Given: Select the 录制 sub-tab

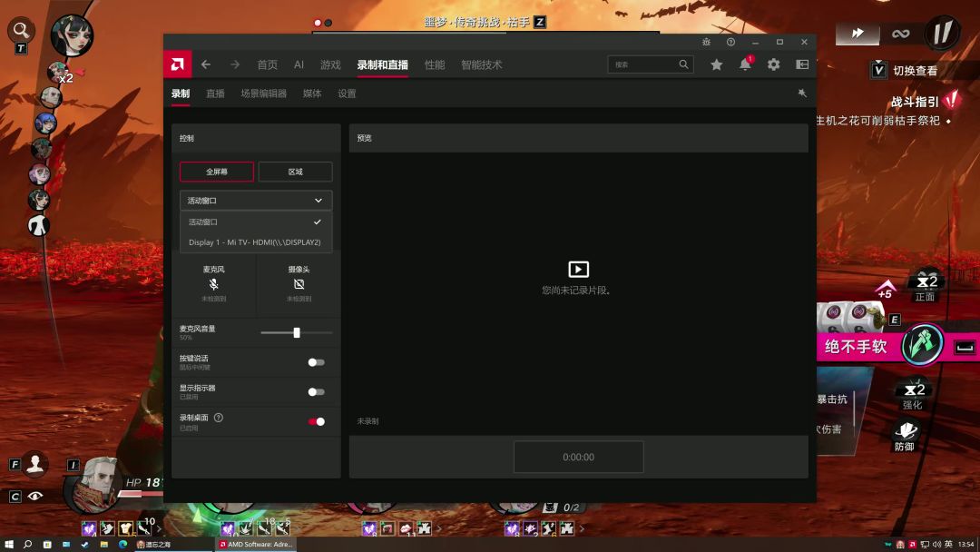Looking at the screenshot, I should click(181, 94).
